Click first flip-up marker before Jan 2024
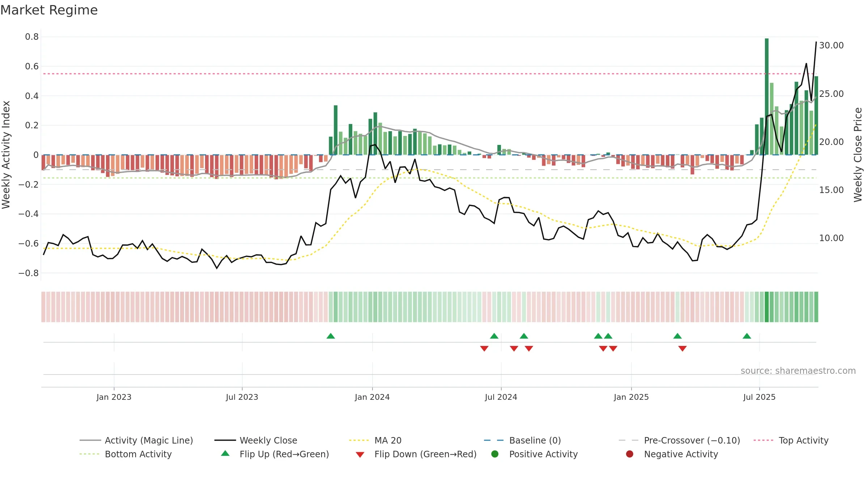The width and height of the screenshot is (868, 488). (331, 336)
